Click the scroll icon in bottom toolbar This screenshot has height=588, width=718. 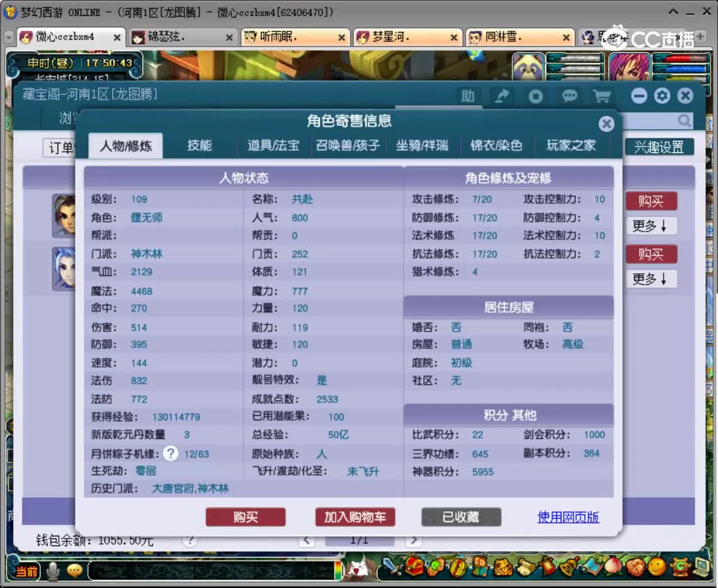[x=526, y=568]
